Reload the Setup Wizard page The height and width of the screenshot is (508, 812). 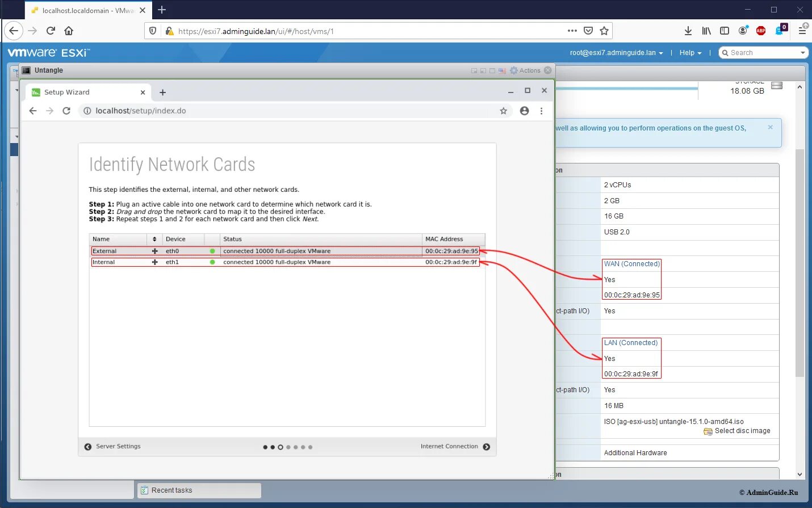(x=66, y=111)
